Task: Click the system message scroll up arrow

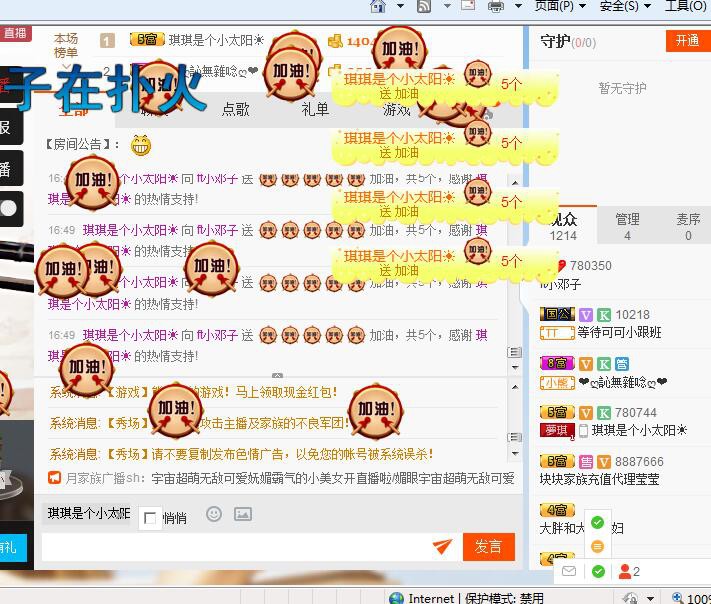Action: pos(515,387)
